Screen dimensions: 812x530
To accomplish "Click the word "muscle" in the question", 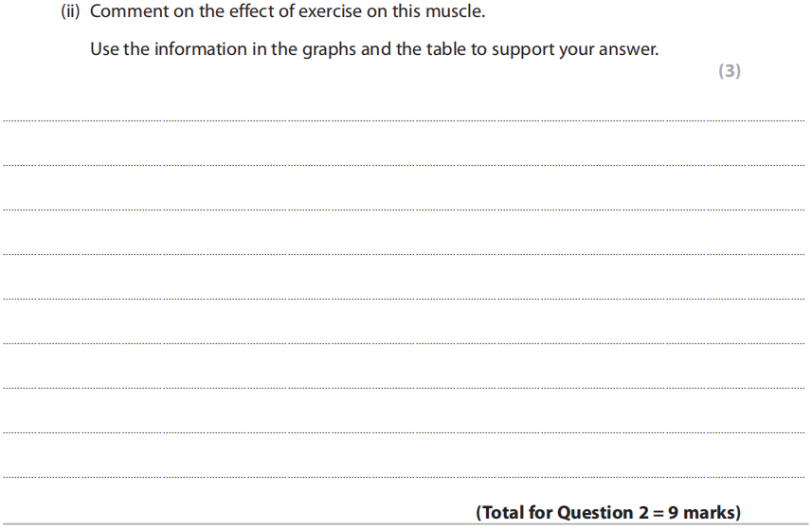I will tap(453, 13).
